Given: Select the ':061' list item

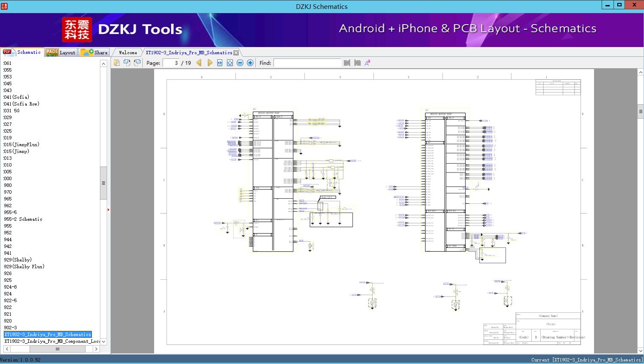Looking at the screenshot, I should [8, 63].
